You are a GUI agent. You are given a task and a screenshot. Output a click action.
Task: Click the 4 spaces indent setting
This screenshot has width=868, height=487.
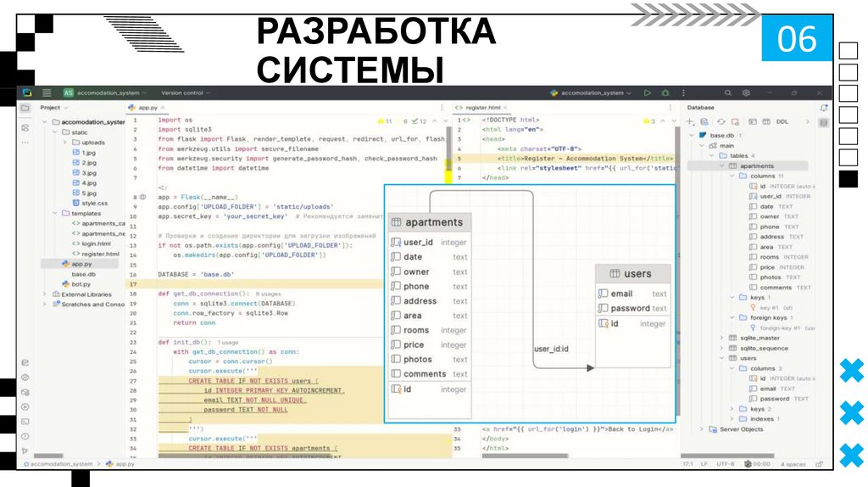793,464
